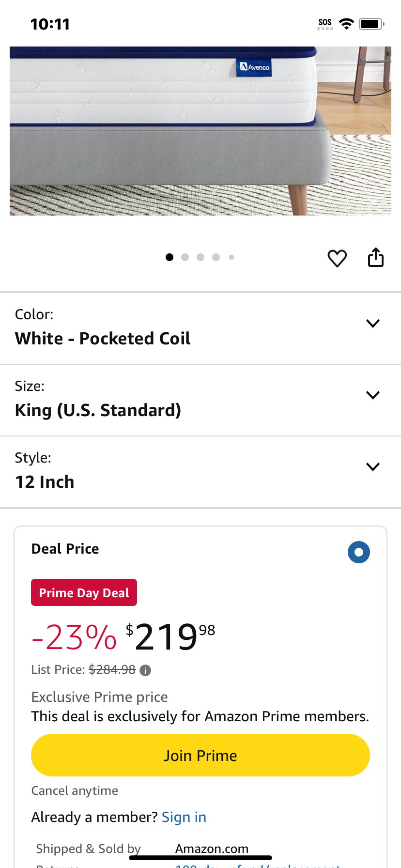This screenshot has height=868, width=401.
Task: Click the Sign in link
Action: click(x=184, y=817)
